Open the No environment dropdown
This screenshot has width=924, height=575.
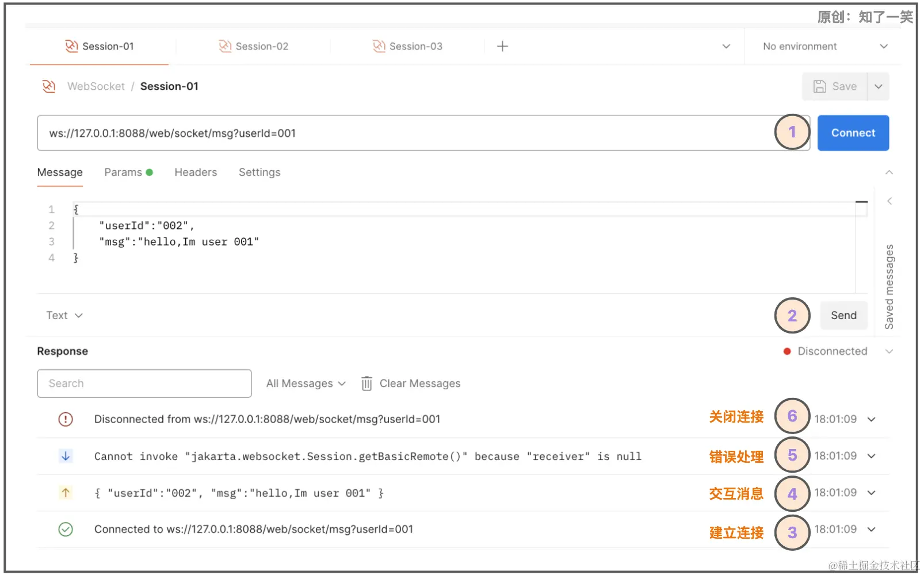[825, 47]
